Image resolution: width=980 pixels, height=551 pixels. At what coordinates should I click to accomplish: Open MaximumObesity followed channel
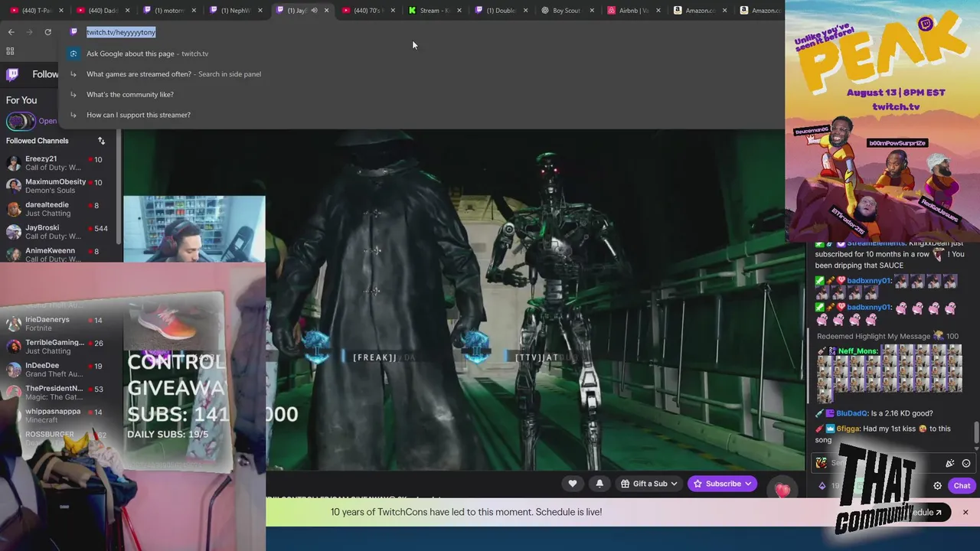point(57,186)
